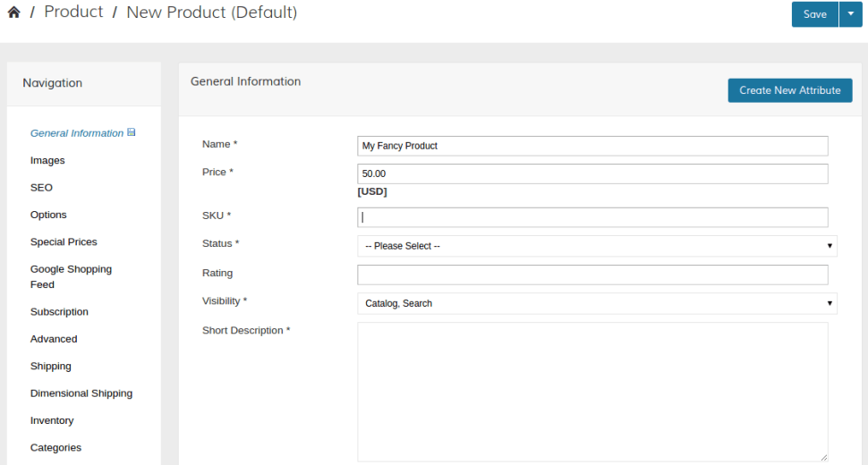Screen dimensions: 868x465
Task: Click the textarea resize handle corner
Action: coord(824,457)
